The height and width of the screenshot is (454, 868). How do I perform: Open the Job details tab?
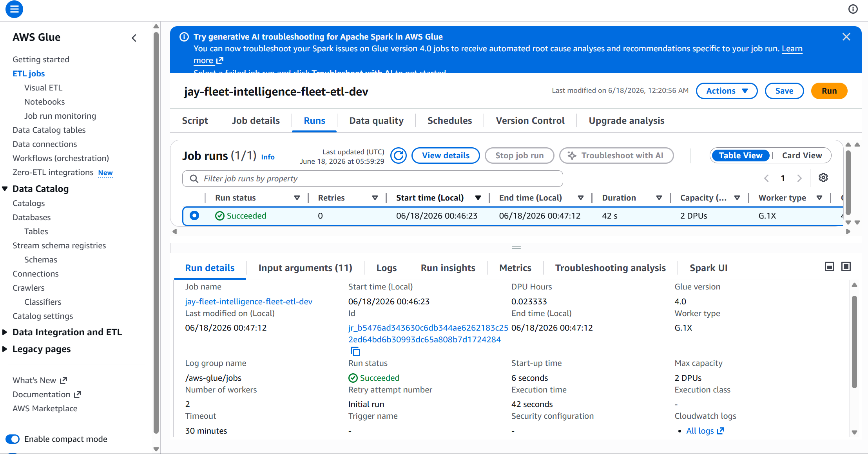point(256,121)
